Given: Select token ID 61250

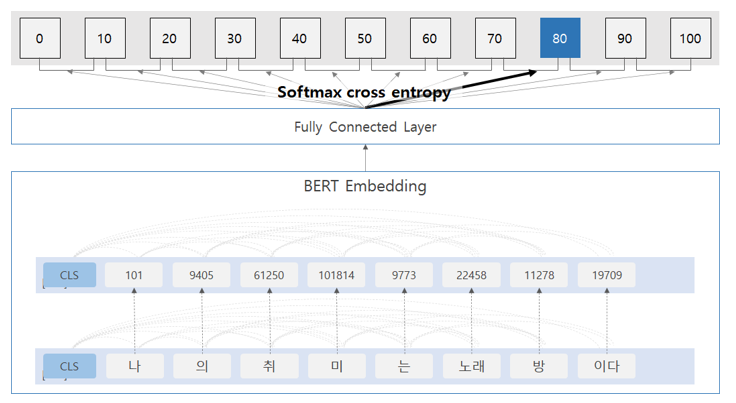Looking at the screenshot, I should pyautogui.click(x=268, y=275).
